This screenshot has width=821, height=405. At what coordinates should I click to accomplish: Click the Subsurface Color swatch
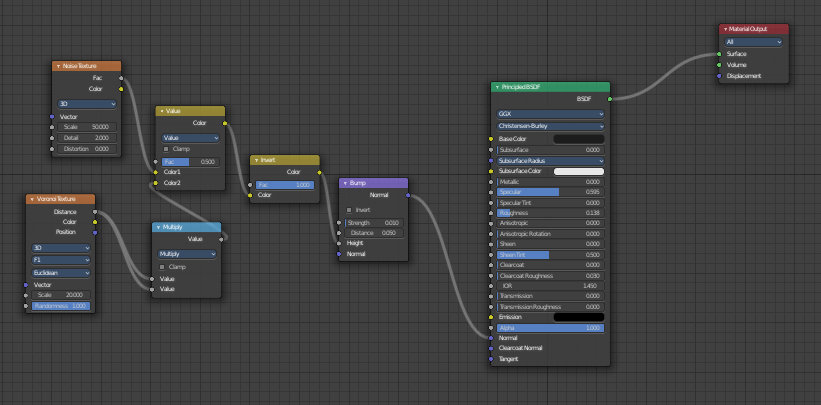[579, 171]
